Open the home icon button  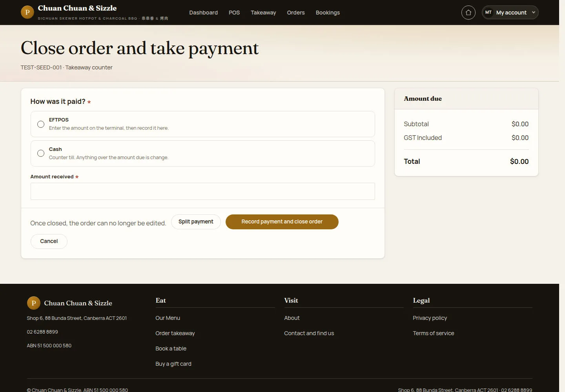[468, 13]
